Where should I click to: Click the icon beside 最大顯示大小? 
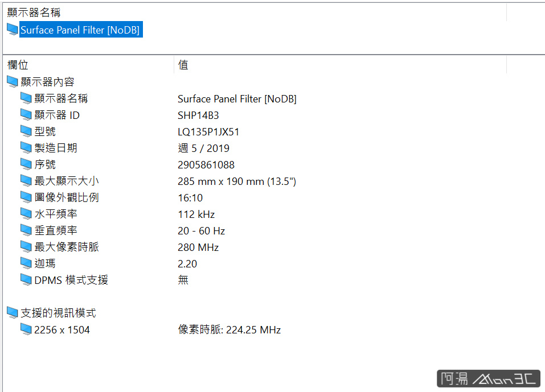(x=26, y=180)
